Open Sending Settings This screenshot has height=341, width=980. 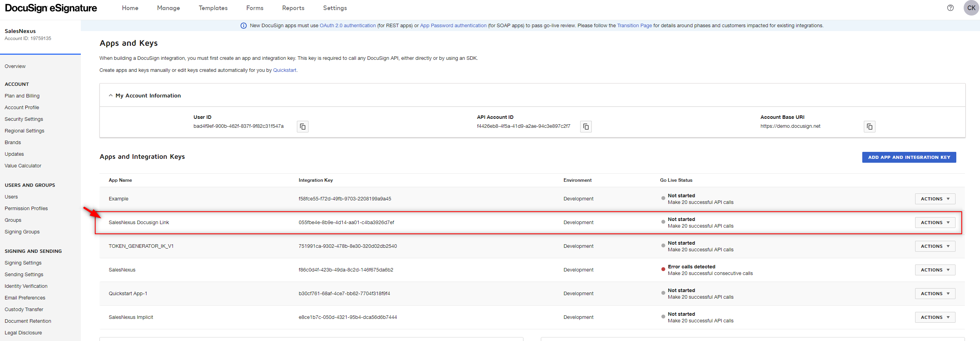click(24, 275)
